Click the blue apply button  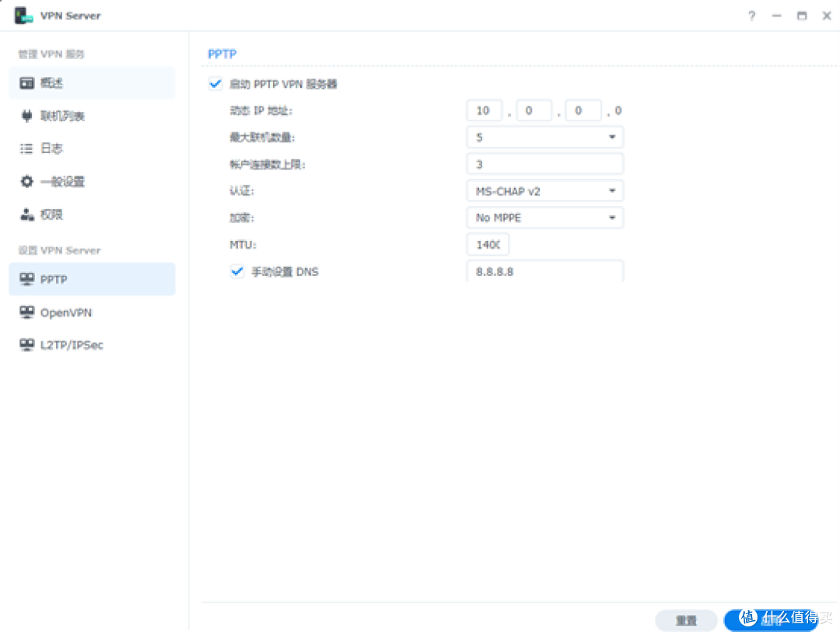click(770, 620)
